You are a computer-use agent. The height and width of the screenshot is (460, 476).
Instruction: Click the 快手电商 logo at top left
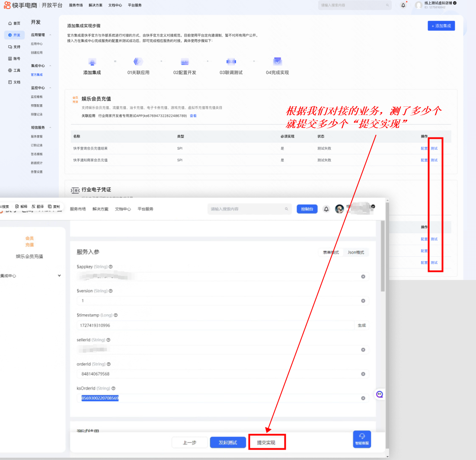click(20, 5)
